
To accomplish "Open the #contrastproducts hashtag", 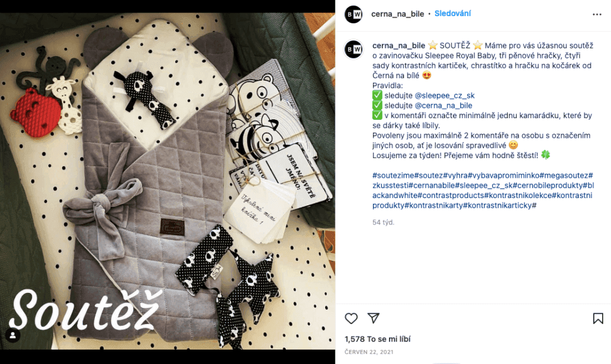I will 451,195.
